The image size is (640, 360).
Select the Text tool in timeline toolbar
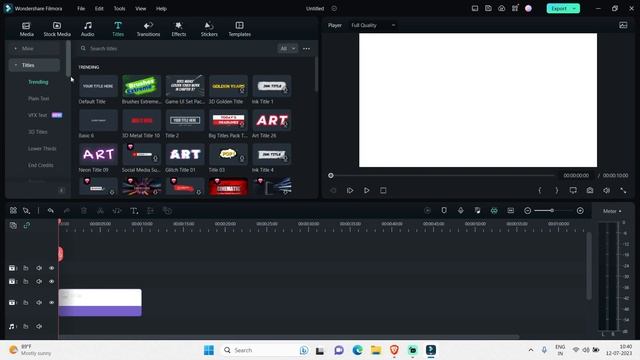pyautogui.click(x=134, y=211)
